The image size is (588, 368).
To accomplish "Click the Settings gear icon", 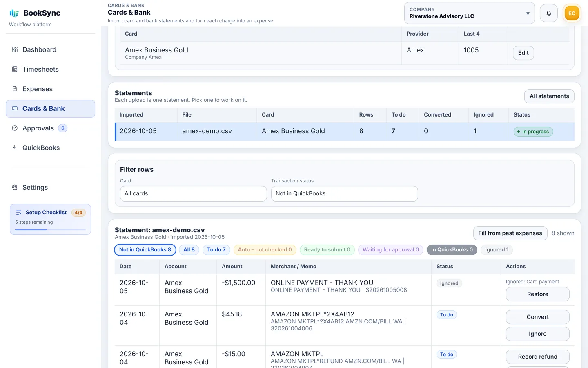I will pos(15,187).
